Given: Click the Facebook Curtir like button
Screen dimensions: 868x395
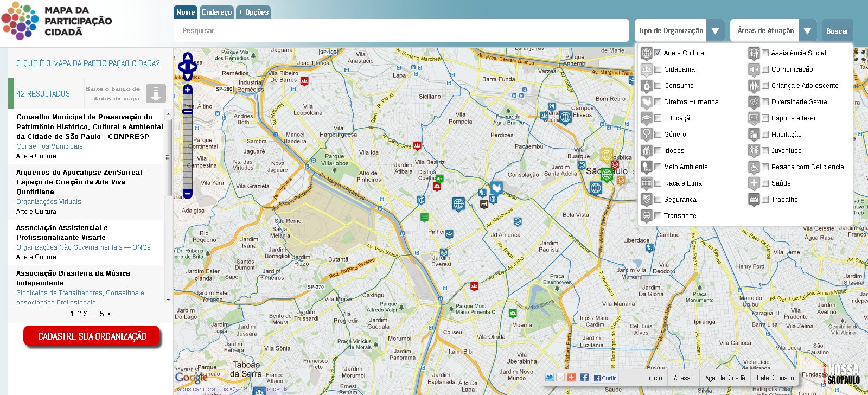Looking at the screenshot, I should pyautogui.click(x=605, y=378).
